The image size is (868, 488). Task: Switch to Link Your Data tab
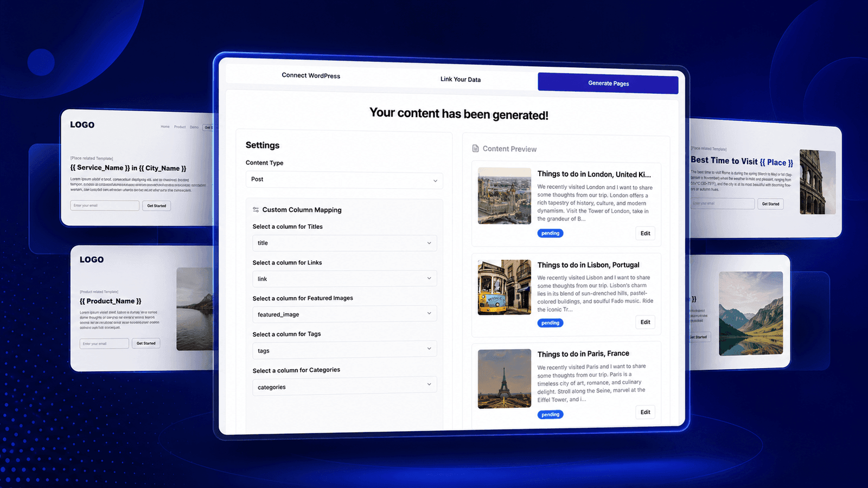tap(461, 79)
